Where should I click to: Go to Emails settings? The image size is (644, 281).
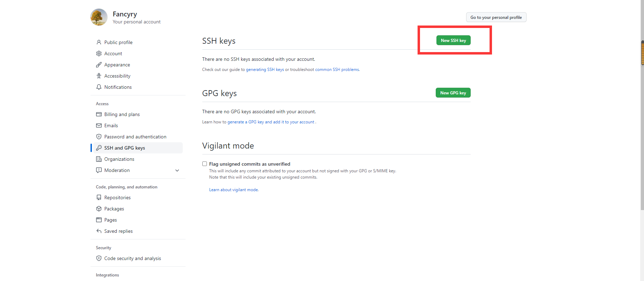138,125
